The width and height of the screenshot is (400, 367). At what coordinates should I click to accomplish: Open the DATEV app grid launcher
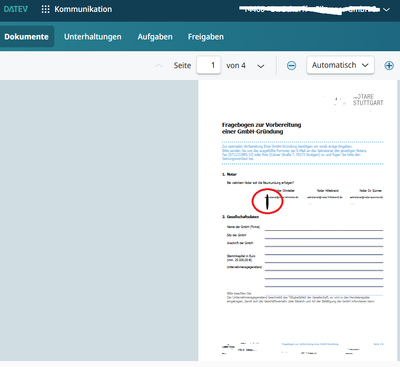pos(45,9)
